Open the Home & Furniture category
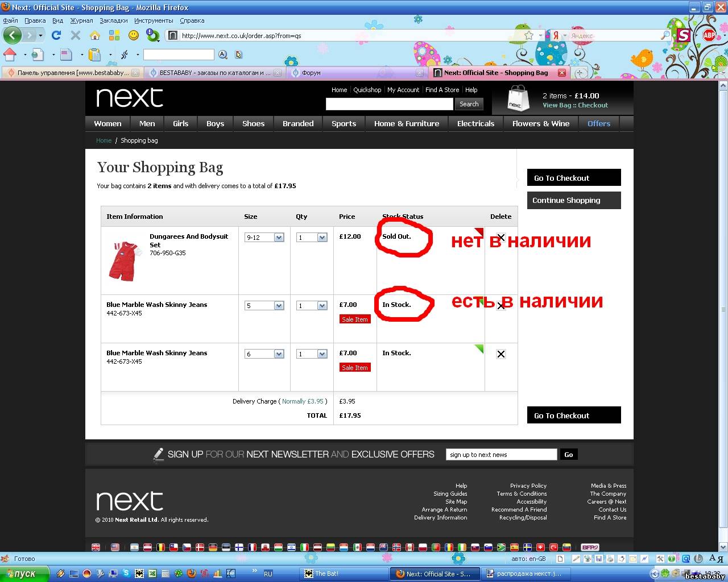 point(407,123)
